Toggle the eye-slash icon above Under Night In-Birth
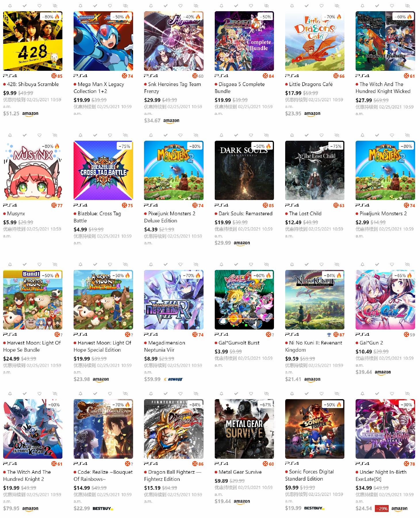Screen dimensions: 420x518 pyautogui.click(x=407, y=393)
